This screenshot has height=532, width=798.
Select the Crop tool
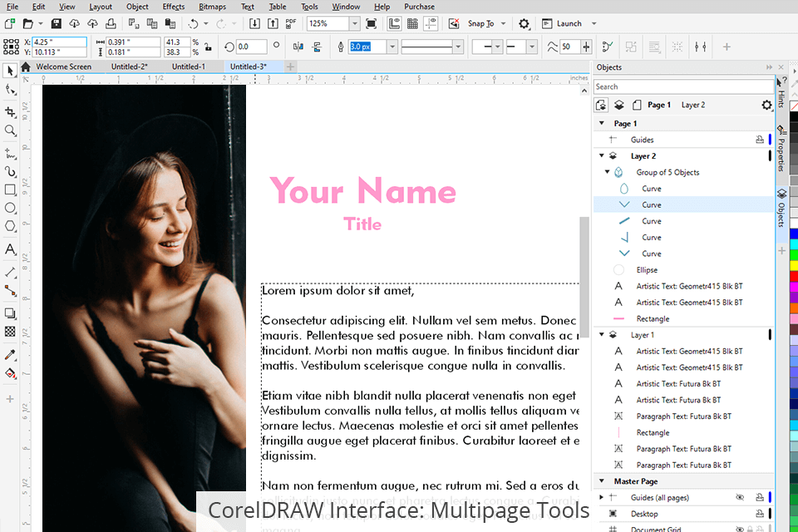tap(11, 111)
